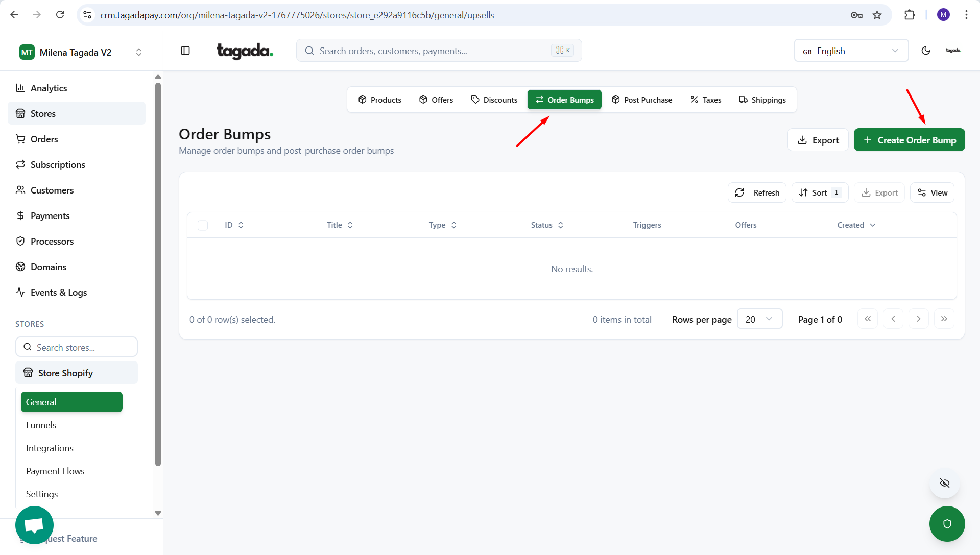
Task: Open the English language dropdown
Action: 851,51
